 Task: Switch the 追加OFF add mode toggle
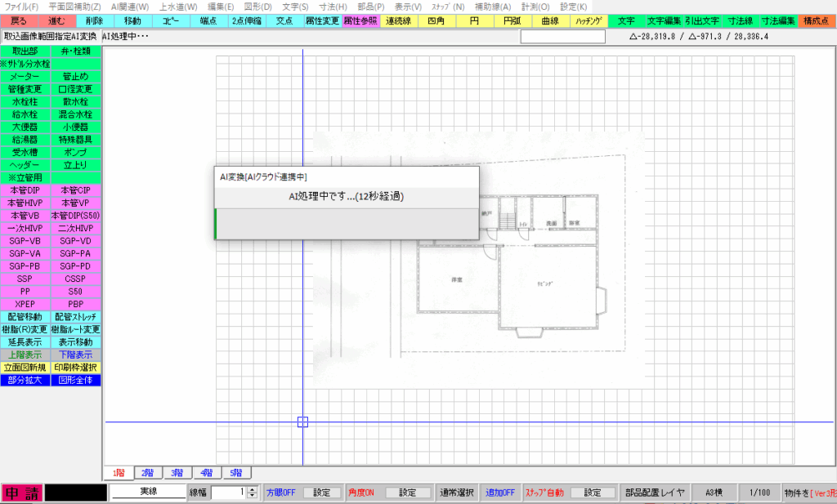point(500,493)
